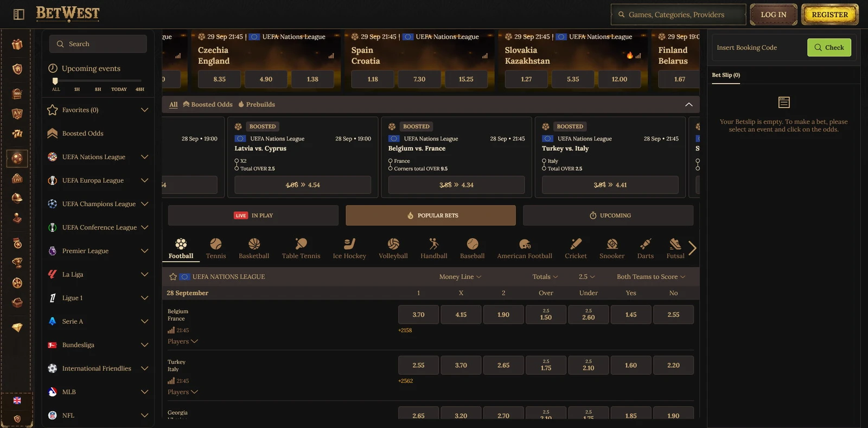Switch to the POPULAR BETS tab
This screenshot has width=868, height=428.
tap(431, 215)
